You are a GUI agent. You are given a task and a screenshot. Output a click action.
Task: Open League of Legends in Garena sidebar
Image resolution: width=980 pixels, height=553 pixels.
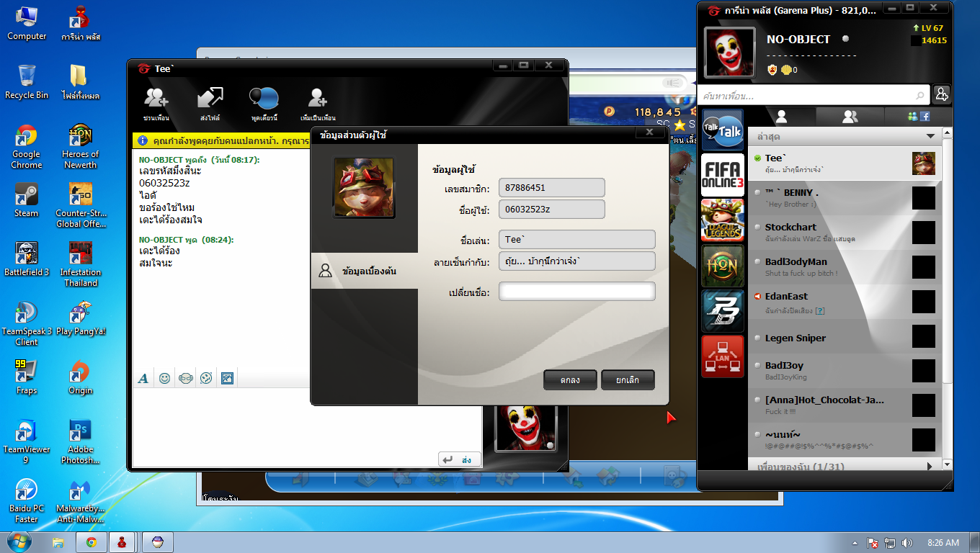[722, 220]
